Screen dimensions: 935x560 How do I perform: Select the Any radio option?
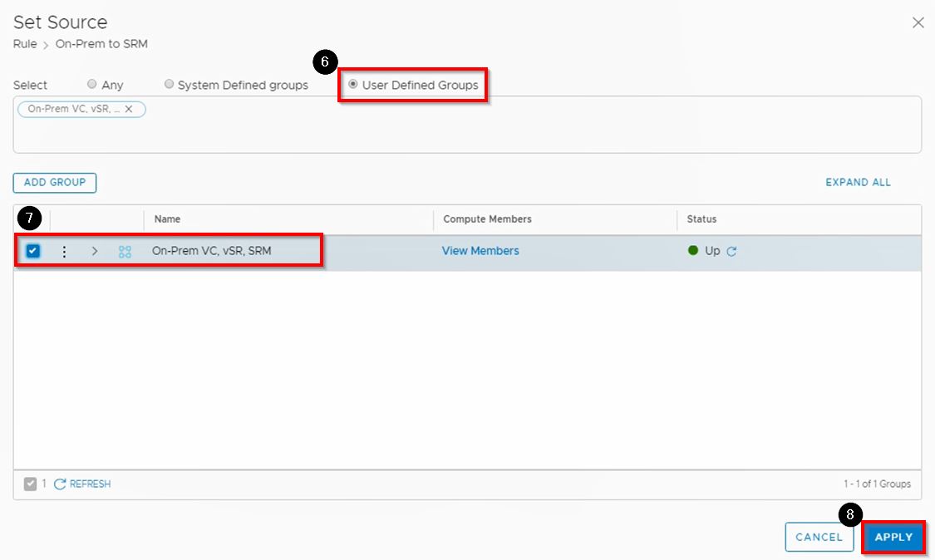(92, 85)
